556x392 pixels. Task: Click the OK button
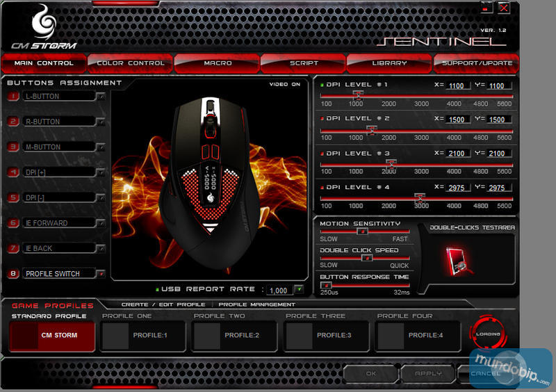click(371, 373)
